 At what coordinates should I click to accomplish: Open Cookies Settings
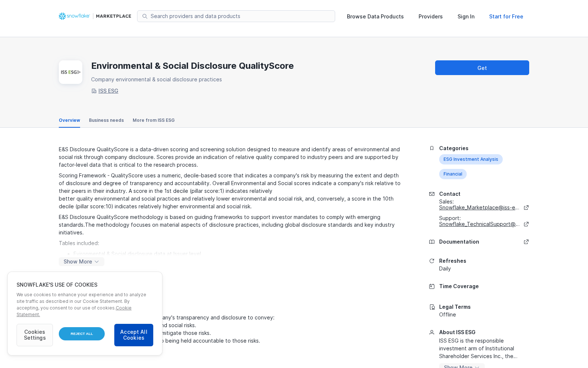pos(35,335)
